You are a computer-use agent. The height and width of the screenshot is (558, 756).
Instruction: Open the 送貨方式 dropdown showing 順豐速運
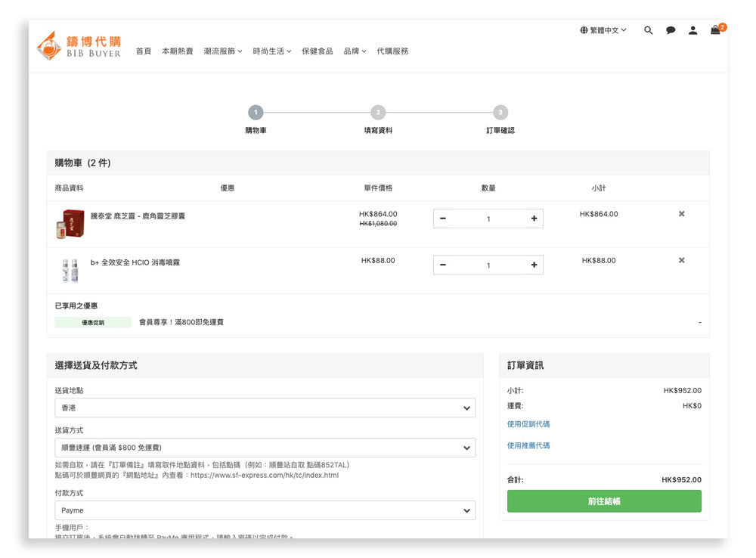click(265, 448)
